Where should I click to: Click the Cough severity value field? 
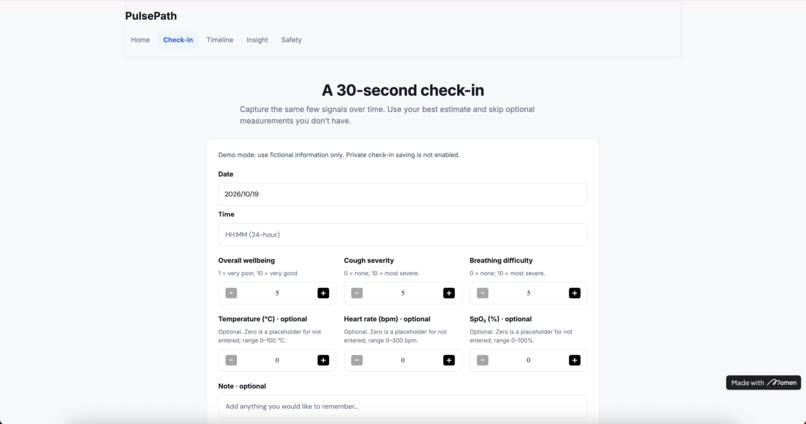[402, 293]
